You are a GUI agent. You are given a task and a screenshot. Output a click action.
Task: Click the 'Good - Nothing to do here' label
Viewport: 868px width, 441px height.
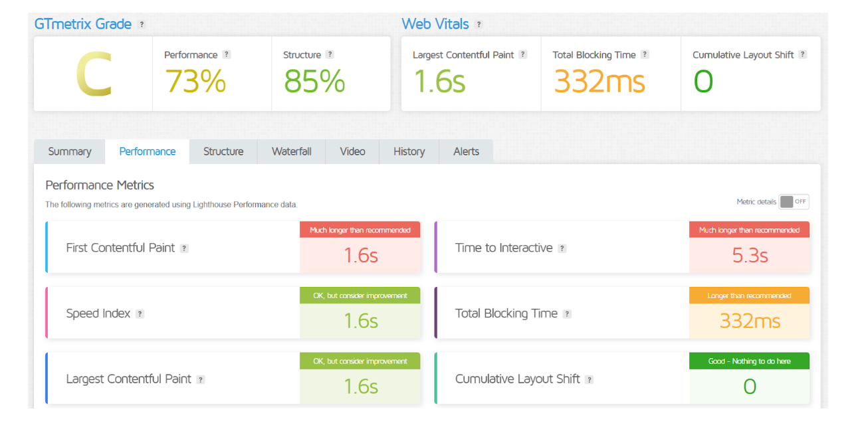coord(750,361)
